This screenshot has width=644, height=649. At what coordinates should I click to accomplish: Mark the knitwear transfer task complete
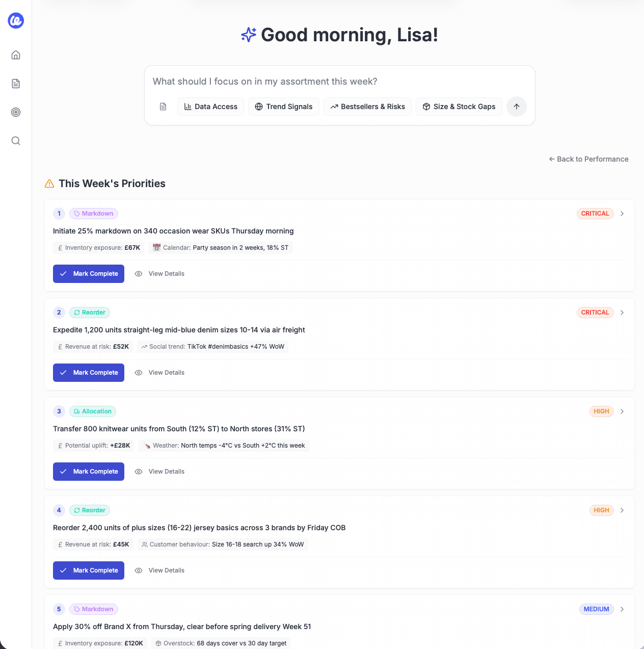pos(88,472)
